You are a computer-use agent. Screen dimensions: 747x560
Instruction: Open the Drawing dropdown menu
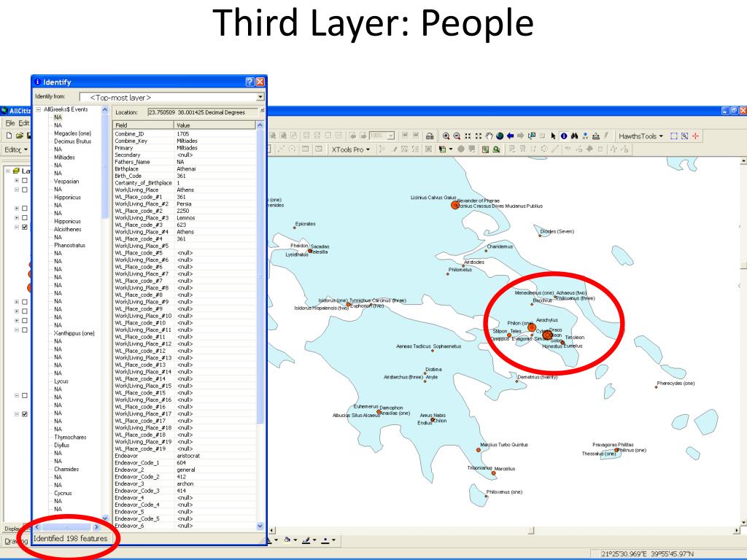pos(15,541)
